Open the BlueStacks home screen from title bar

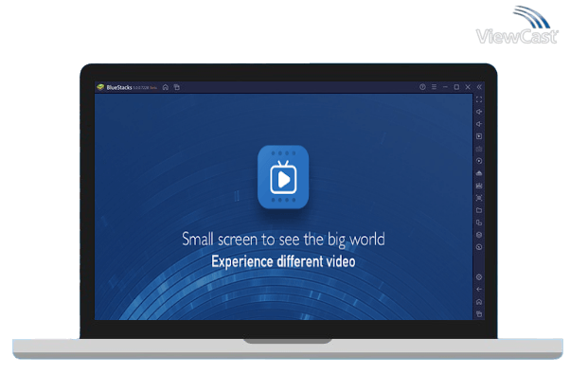click(x=166, y=87)
